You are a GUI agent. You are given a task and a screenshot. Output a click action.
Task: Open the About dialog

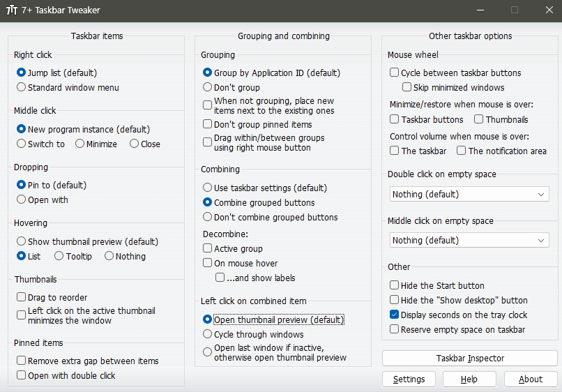click(x=531, y=379)
